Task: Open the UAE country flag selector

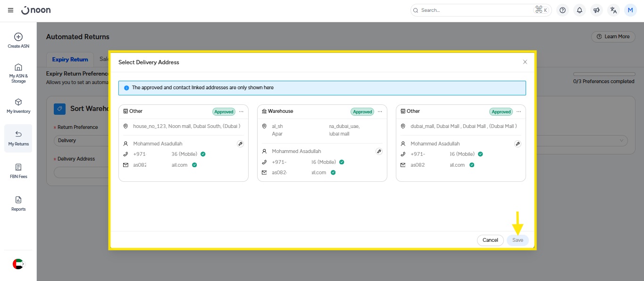Action: pos(18,264)
